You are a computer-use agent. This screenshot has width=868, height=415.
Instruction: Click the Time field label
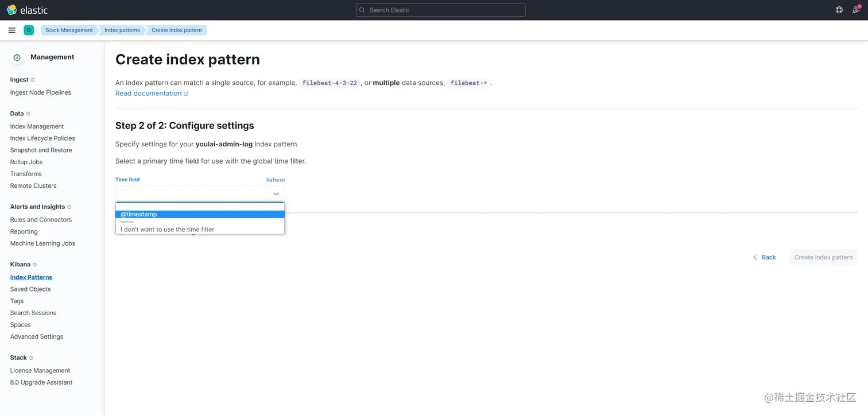pyautogui.click(x=127, y=180)
